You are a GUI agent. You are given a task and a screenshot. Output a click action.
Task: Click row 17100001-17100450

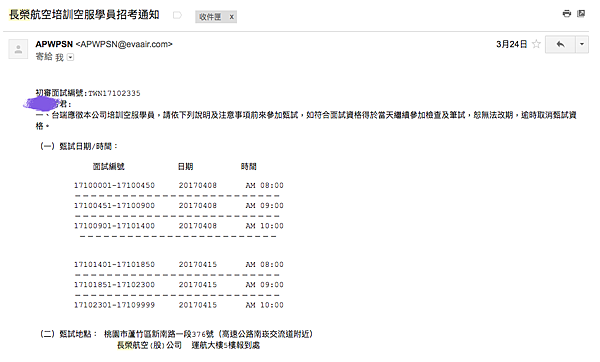pyautogui.click(x=179, y=186)
